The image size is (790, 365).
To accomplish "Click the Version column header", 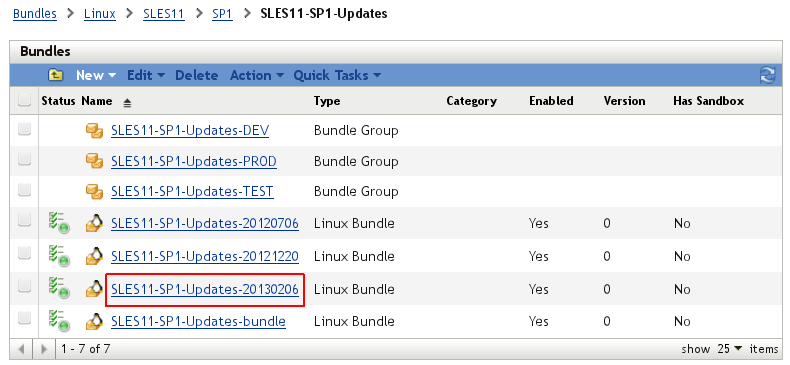I will click(x=624, y=101).
